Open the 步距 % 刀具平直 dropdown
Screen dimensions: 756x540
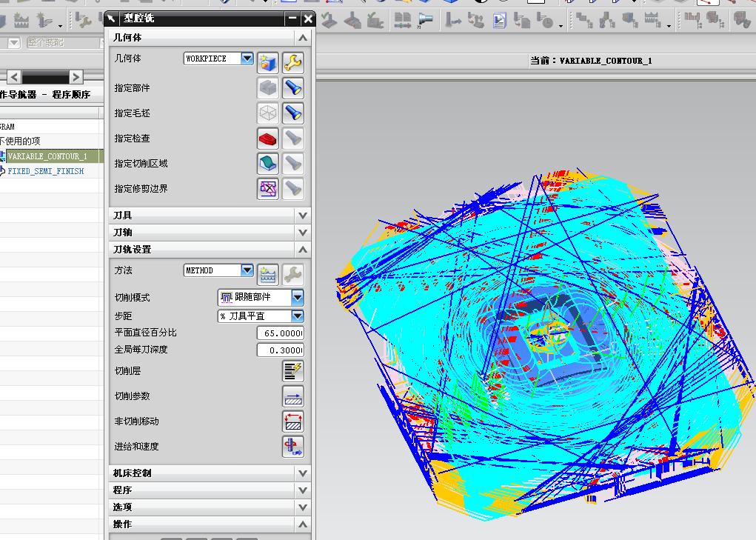point(298,316)
